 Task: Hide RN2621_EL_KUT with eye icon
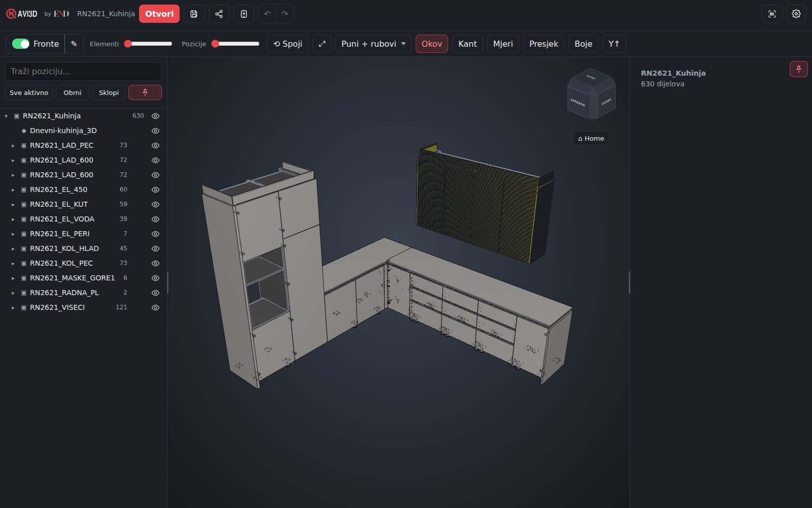156,204
